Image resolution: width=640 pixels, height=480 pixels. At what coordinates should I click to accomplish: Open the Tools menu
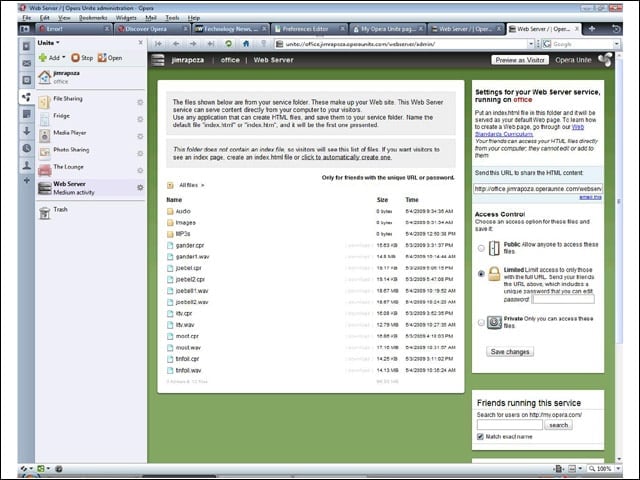pyautogui.click(x=172, y=18)
